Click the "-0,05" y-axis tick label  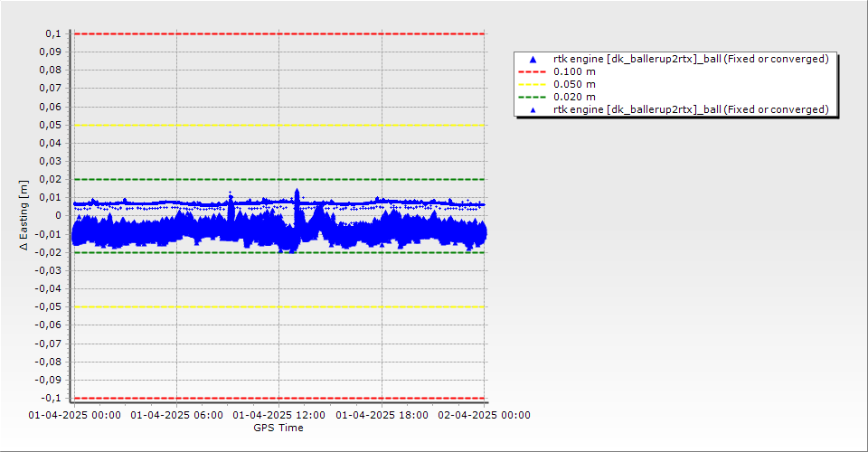point(49,307)
